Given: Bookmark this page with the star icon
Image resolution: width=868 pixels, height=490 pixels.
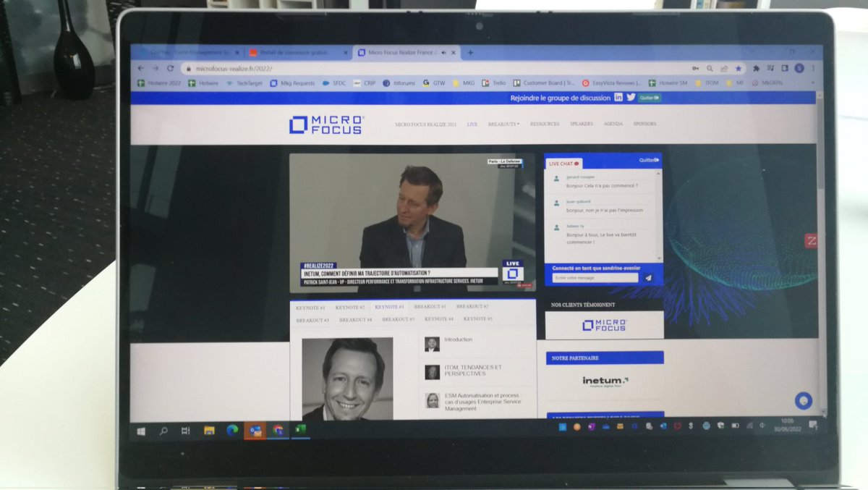Looking at the screenshot, I should tap(739, 69).
